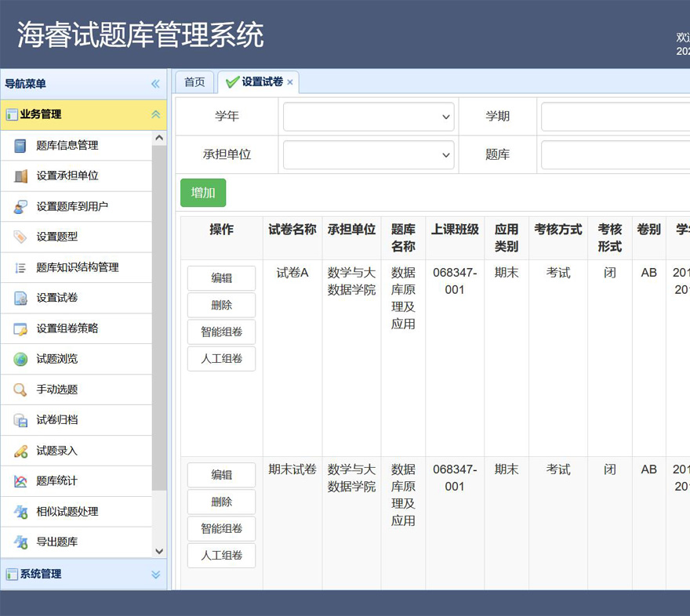Click 删除 for 期末试卷 row
Image resolution: width=690 pixels, height=616 pixels.
(x=221, y=502)
